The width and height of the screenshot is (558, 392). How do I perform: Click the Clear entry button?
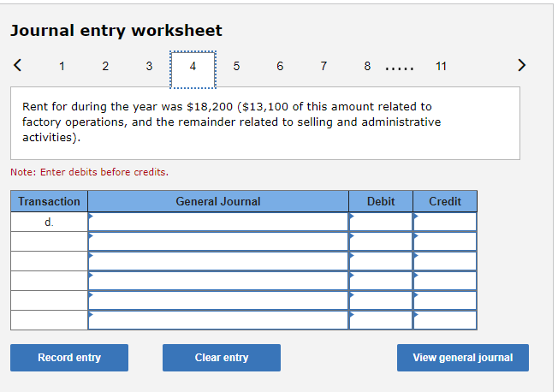pos(222,358)
